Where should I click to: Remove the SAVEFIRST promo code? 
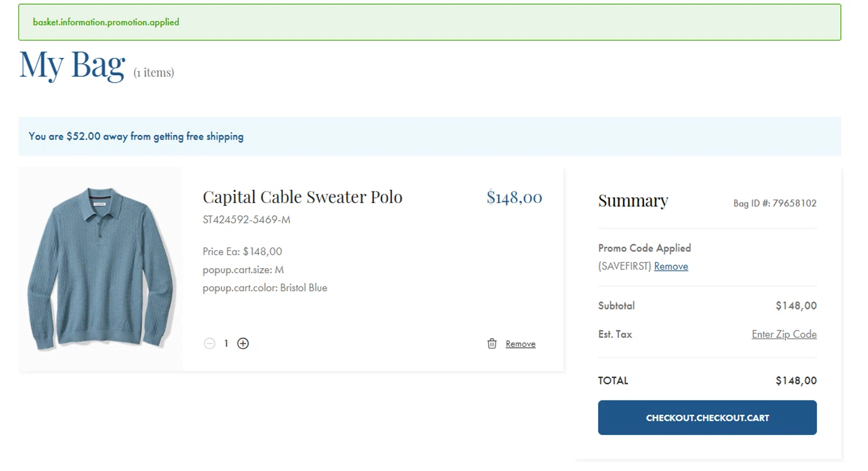671,266
